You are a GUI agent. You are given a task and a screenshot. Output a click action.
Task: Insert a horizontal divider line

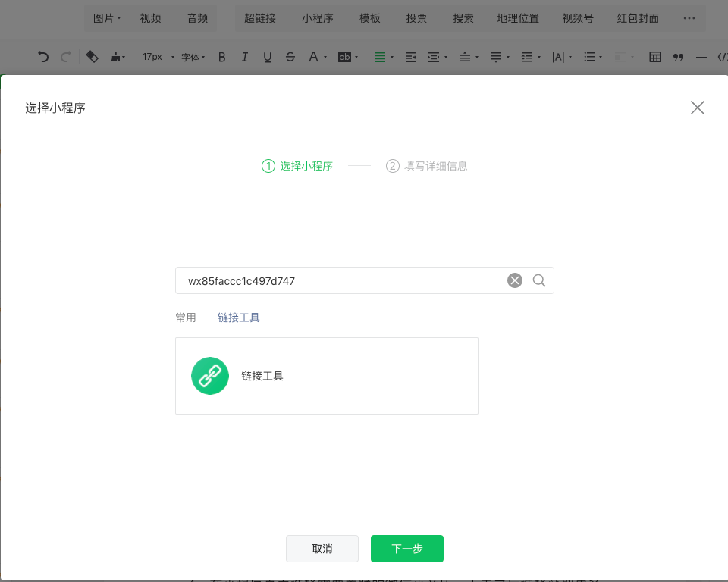(701, 58)
